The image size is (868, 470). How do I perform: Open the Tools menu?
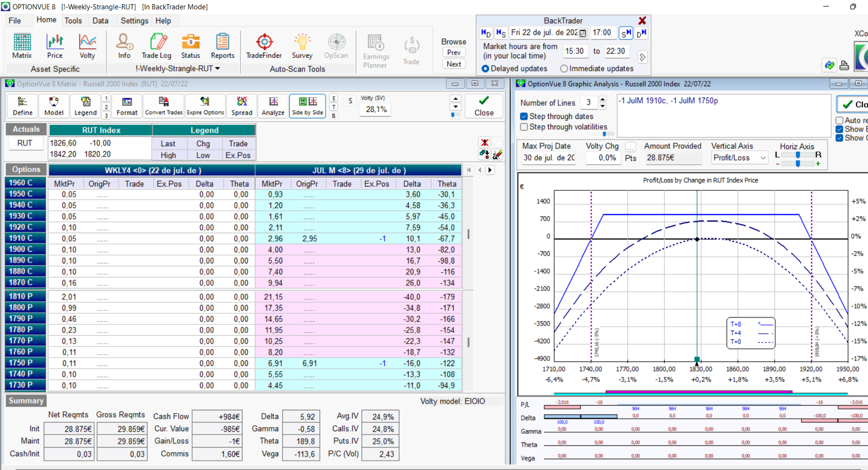[x=73, y=21]
